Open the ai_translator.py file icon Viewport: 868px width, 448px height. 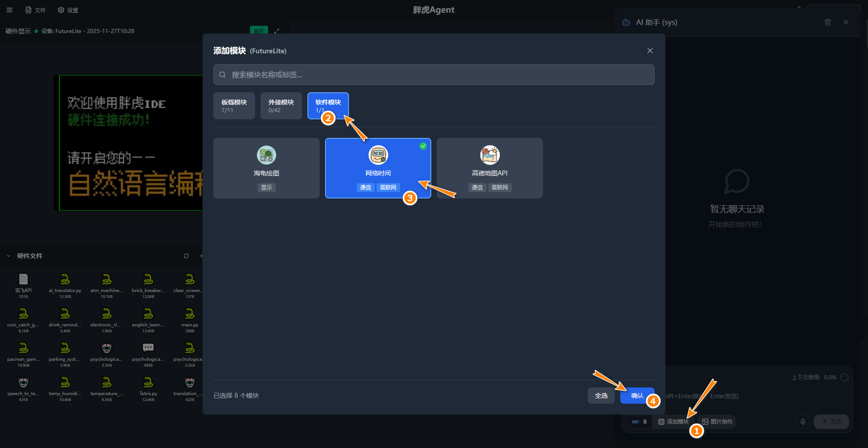point(65,279)
